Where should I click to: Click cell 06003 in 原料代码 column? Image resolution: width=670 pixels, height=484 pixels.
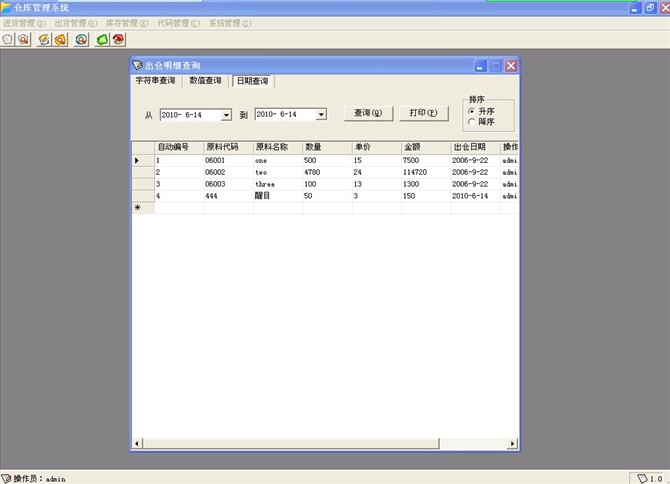229,185
